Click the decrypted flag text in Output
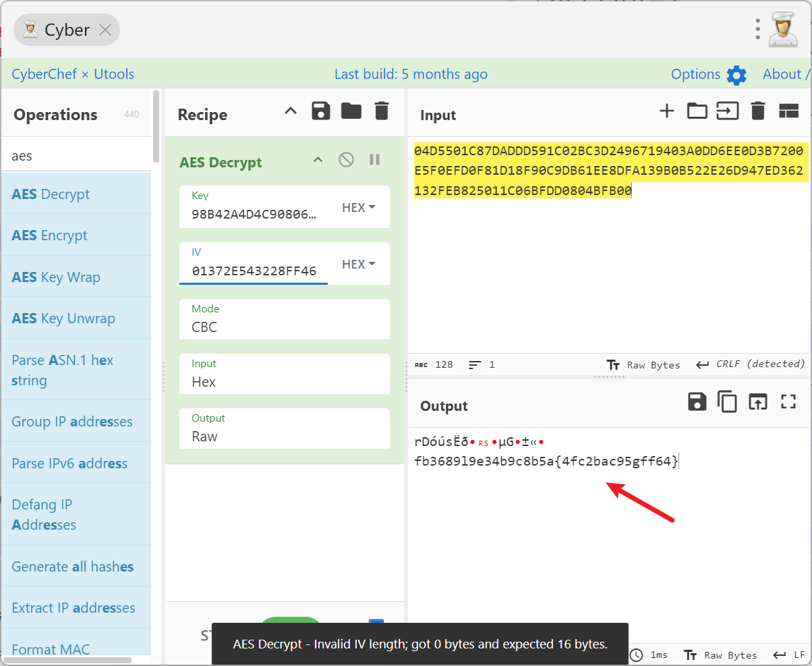Image resolution: width=812 pixels, height=666 pixels. (546, 462)
